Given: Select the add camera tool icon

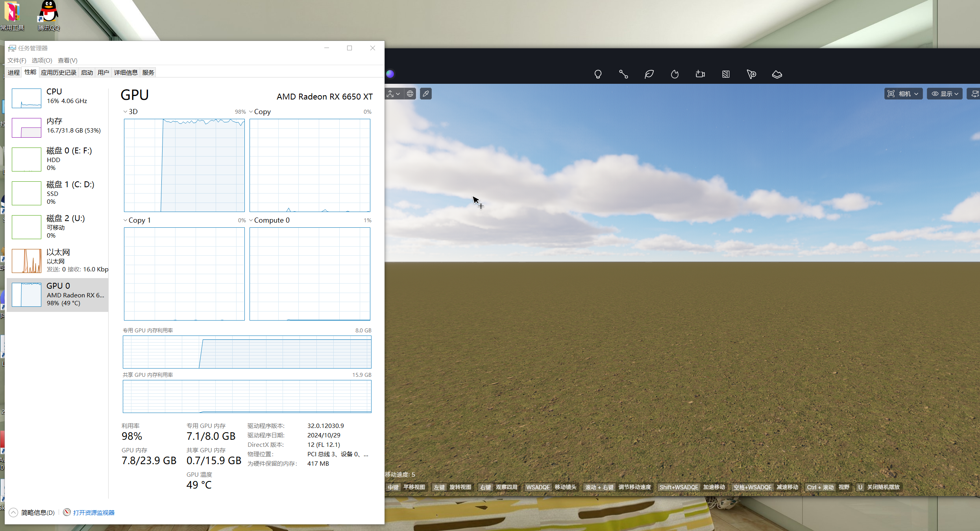Looking at the screenshot, I should (x=700, y=74).
